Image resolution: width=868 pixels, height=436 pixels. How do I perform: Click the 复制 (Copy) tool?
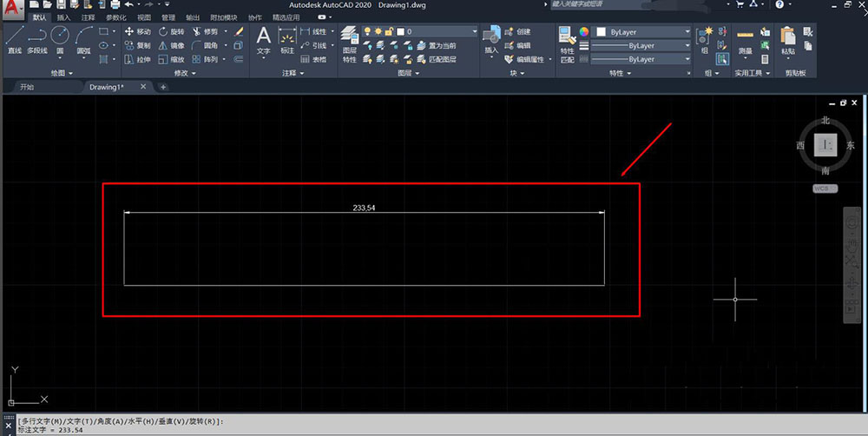[137, 45]
